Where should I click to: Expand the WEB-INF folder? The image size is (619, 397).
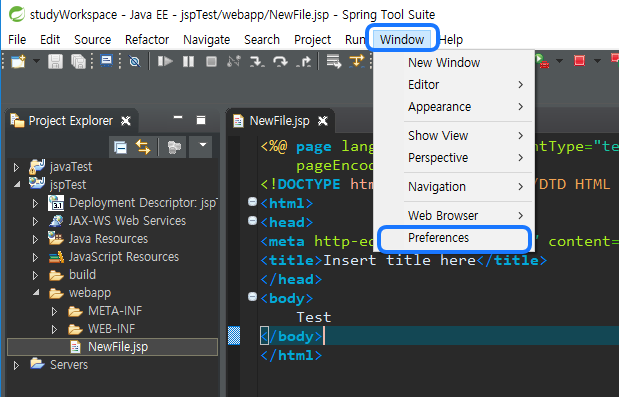54,330
